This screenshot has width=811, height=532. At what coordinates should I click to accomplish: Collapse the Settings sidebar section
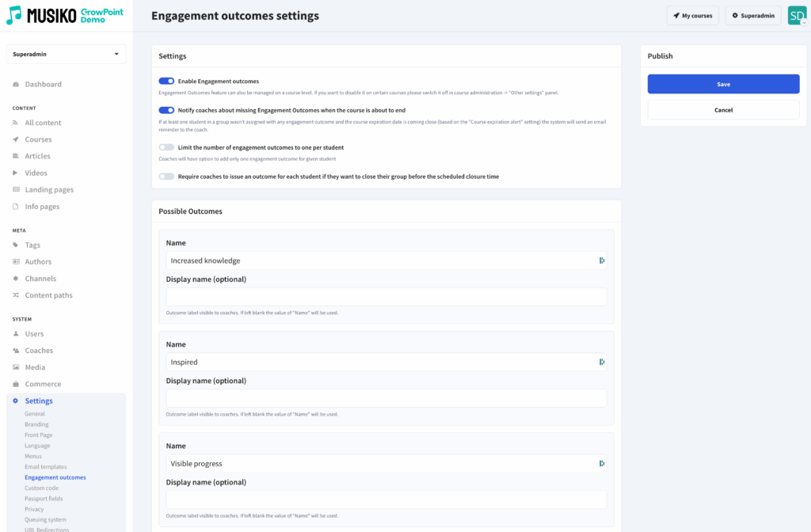point(39,401)
